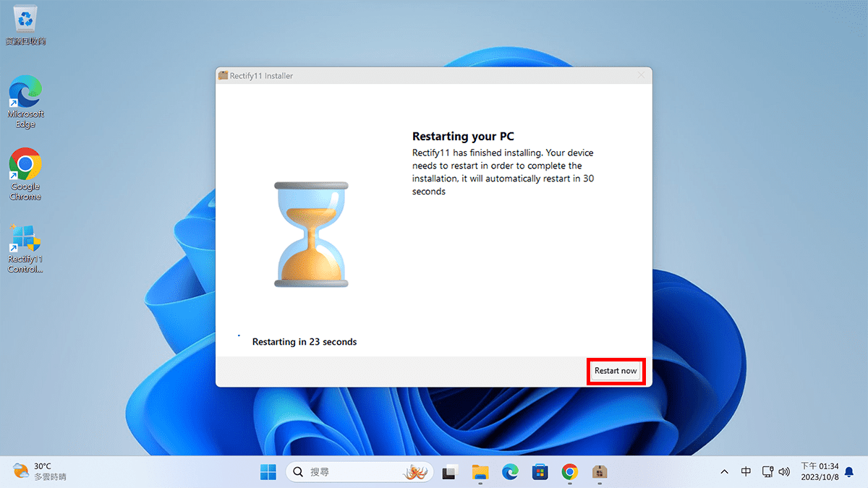The height and width of the screenshot is (488, 868).
Task: Select the Rectify11 Installer taskbar icon
Action: coord(599,472)
